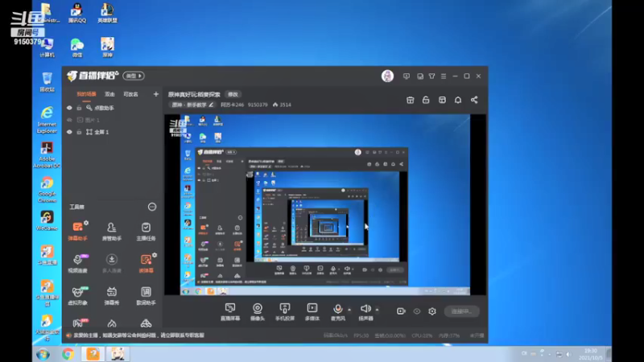Open the PK tool in toolbox
Image resolution: width=644 pixels, height=362 pixels.
click(x=77, y=323)
